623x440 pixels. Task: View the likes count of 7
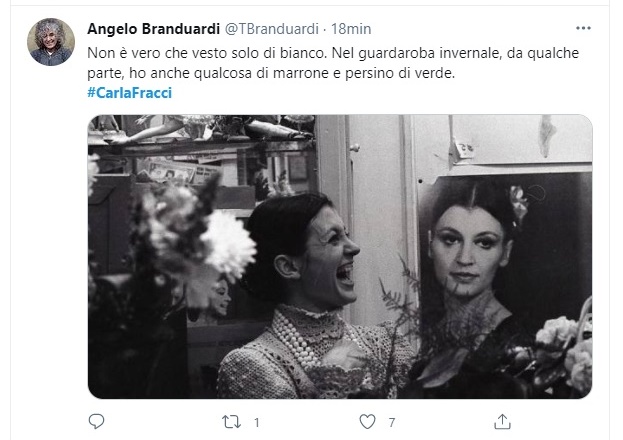pos(392,422)
